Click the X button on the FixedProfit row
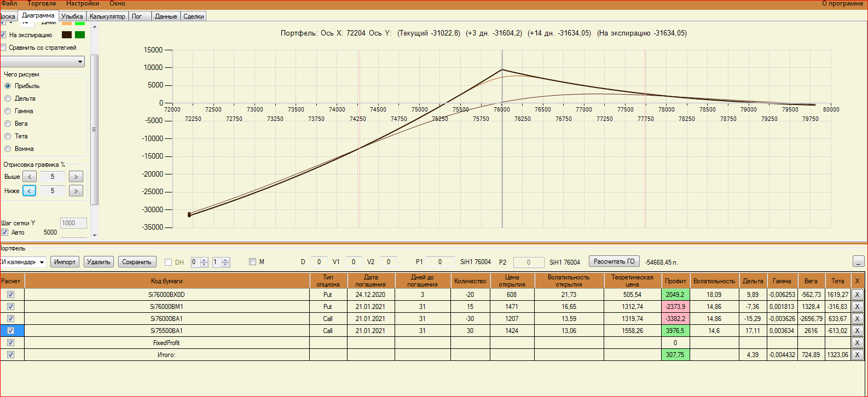The height and width of the screenshot is (397, 868). pyautogui.click(x=858, y=343)
